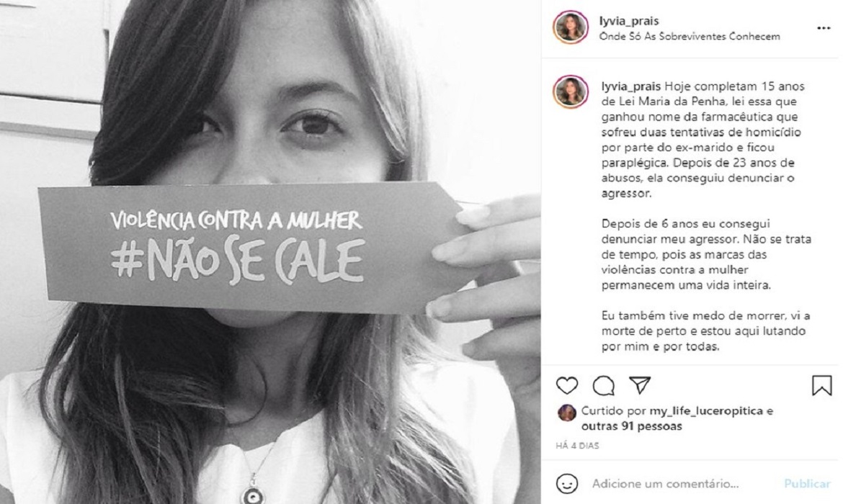Screen dimensions: 843x504
Task: Click the main black-and-white post photo
Action: (x=270, y=252)
